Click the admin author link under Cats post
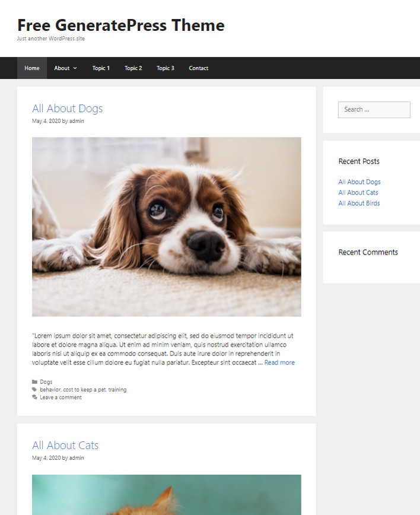The image size is (420, 515). coord(77,458)
